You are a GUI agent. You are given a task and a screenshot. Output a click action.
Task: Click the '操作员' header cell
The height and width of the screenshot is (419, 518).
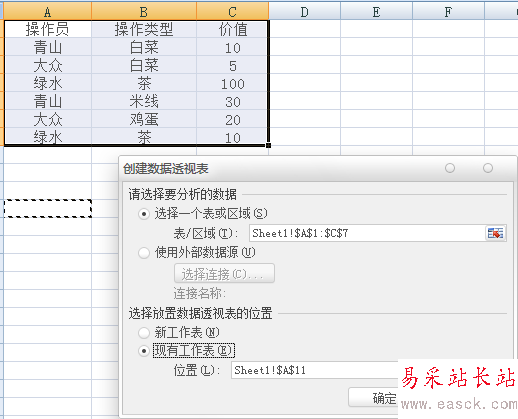[47, 29]
